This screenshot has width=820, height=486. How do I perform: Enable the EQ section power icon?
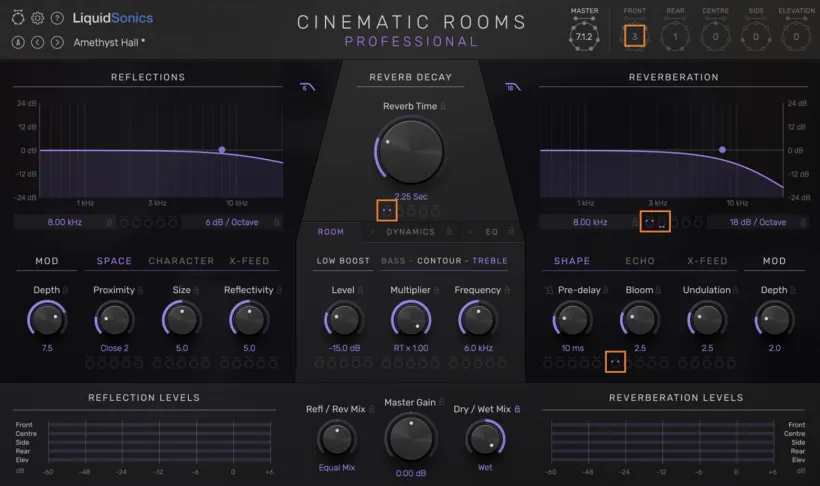coord(470,231)
